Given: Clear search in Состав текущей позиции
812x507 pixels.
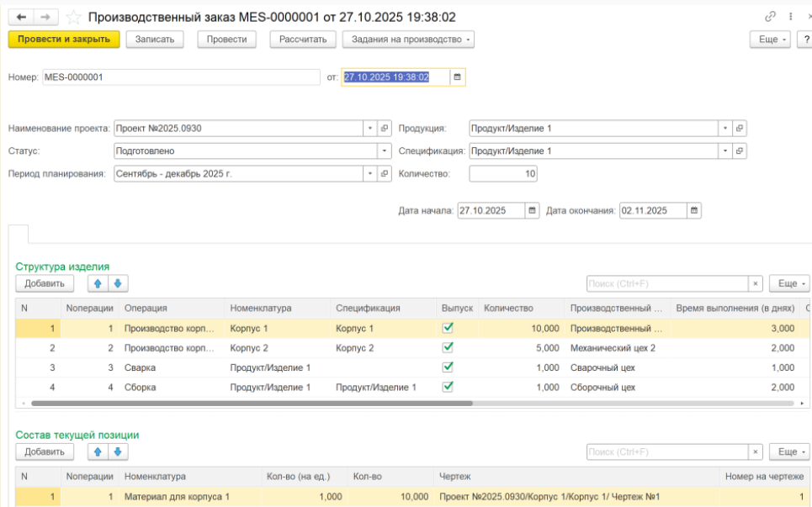Looking at the screenshot, I should (756, 452).
